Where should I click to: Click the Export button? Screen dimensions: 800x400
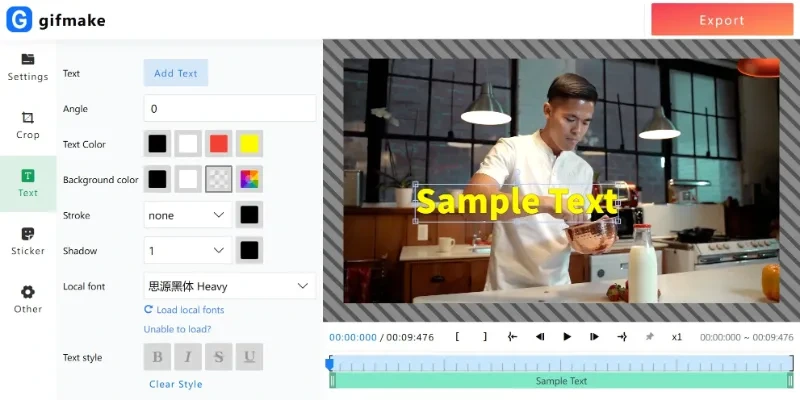pos(722,20)
